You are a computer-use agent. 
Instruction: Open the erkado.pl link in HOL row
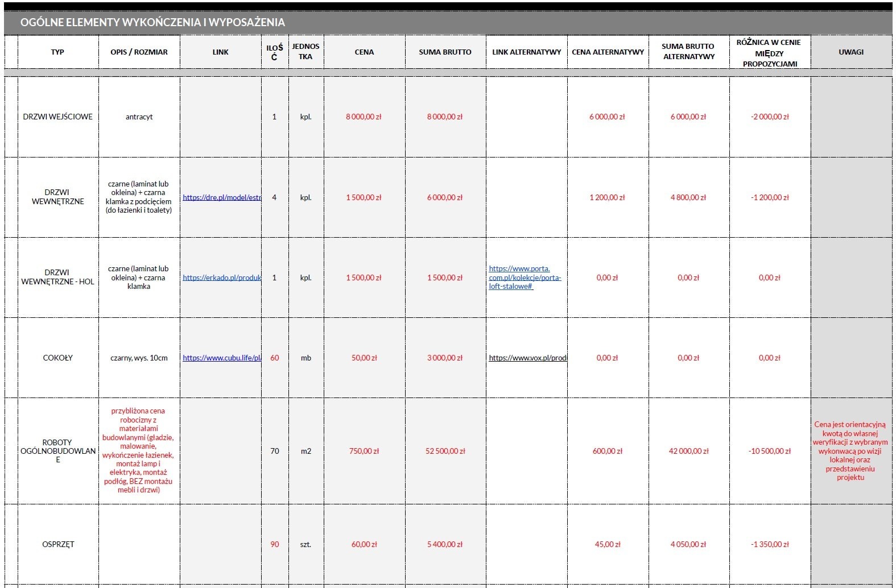[222, 278]
